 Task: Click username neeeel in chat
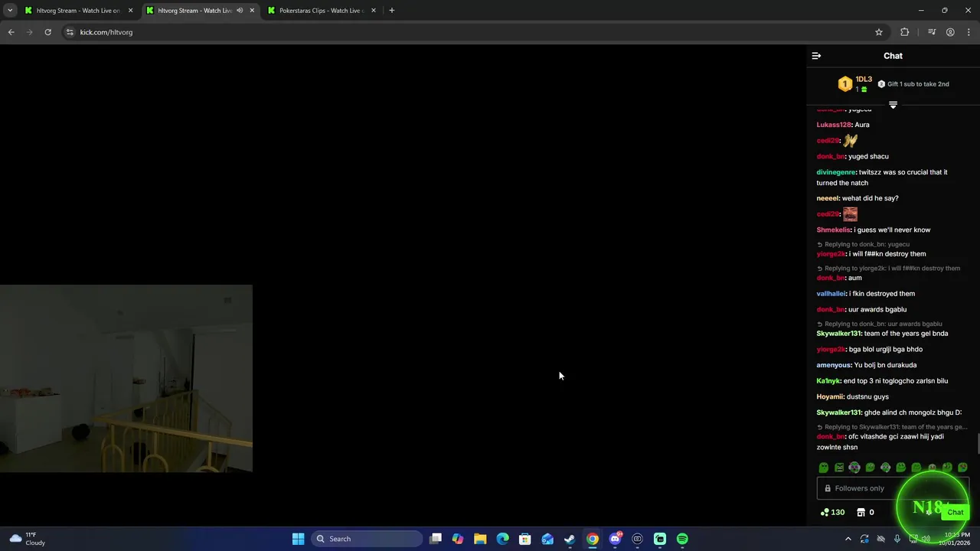tap(828, 198)
